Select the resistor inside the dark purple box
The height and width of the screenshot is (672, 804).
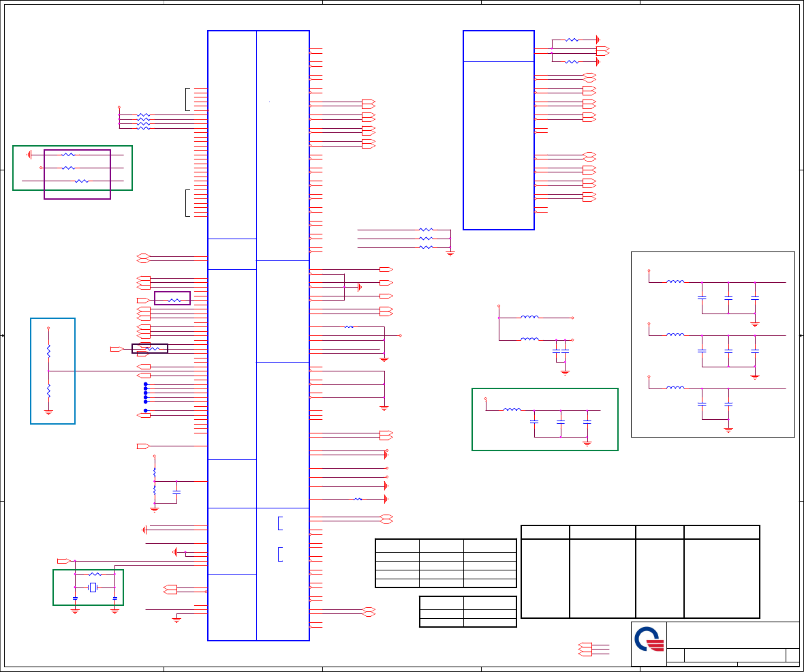point(153,349)
